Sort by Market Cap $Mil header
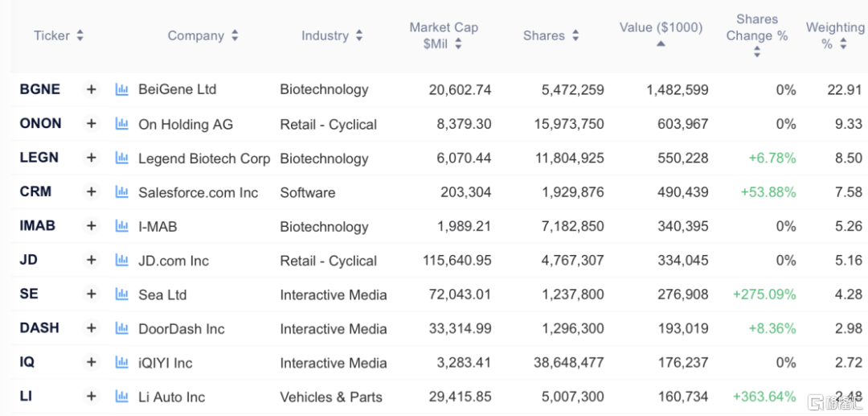The width and height of the screenshot is (868, 416). click(x=444, y=36)
